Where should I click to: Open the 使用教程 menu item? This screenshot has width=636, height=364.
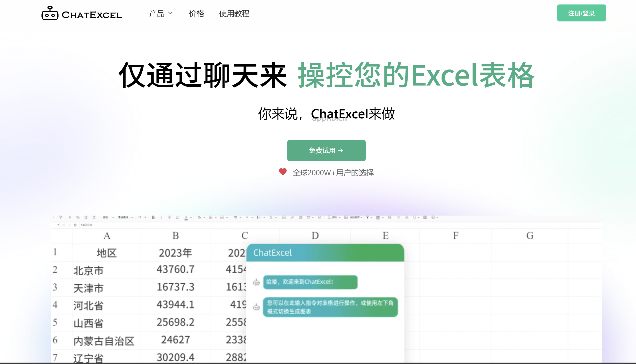(234, 13)
